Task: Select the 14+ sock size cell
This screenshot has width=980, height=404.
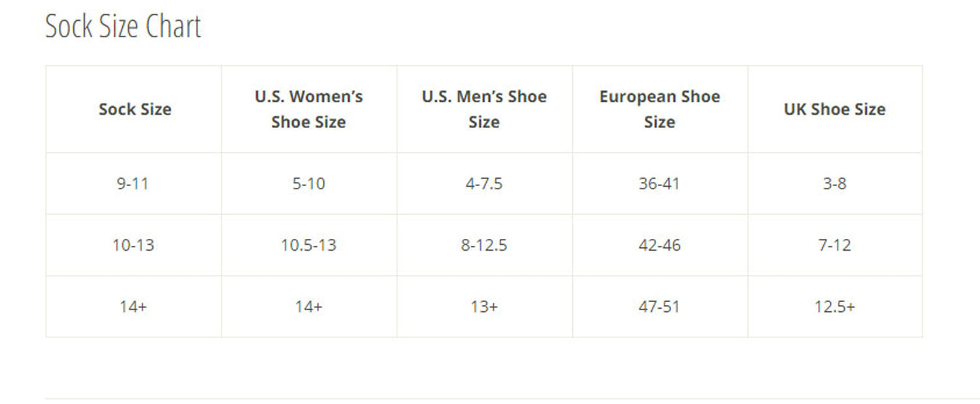Action: 133,307
